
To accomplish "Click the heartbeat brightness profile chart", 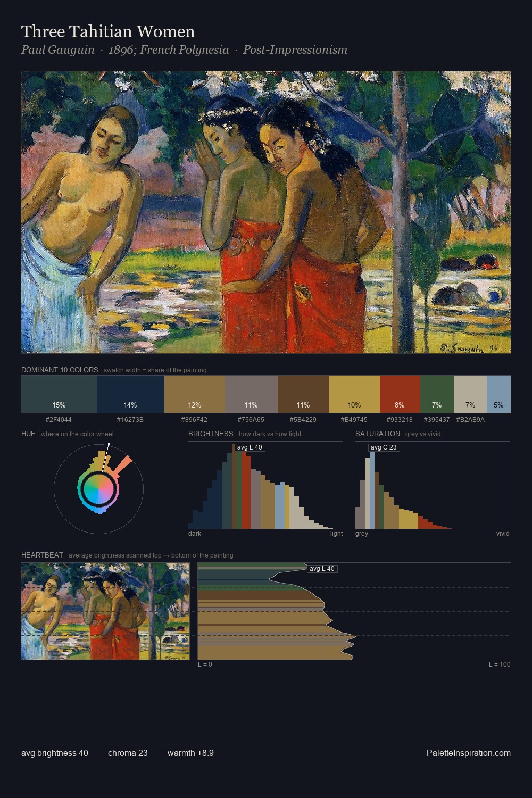I will pos(354,611).
